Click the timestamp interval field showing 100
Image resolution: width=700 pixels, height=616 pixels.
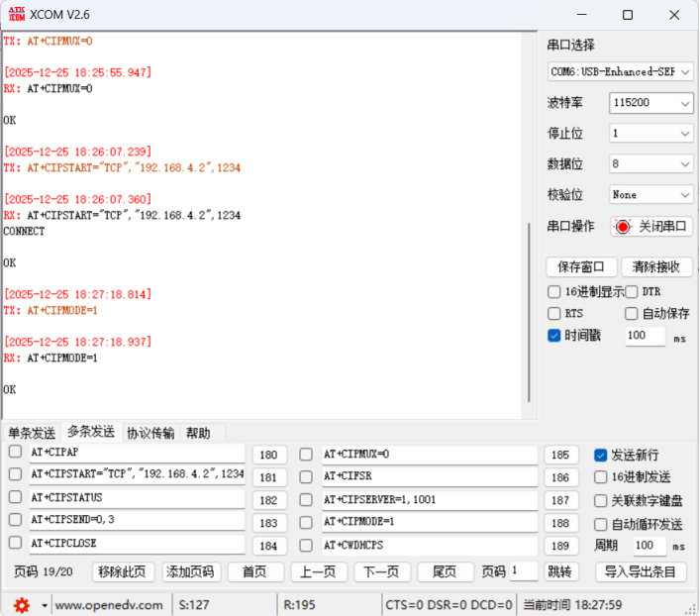point(646,336)
